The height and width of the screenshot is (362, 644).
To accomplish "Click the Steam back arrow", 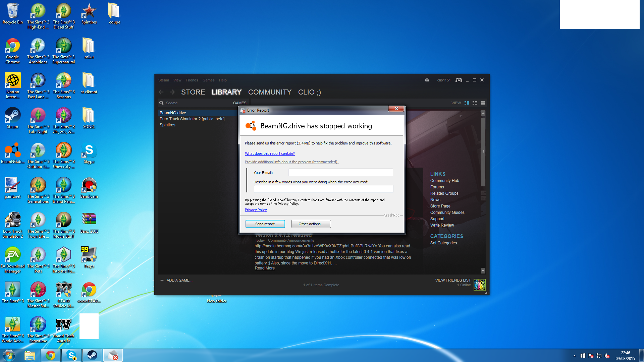I will point(161,92).
